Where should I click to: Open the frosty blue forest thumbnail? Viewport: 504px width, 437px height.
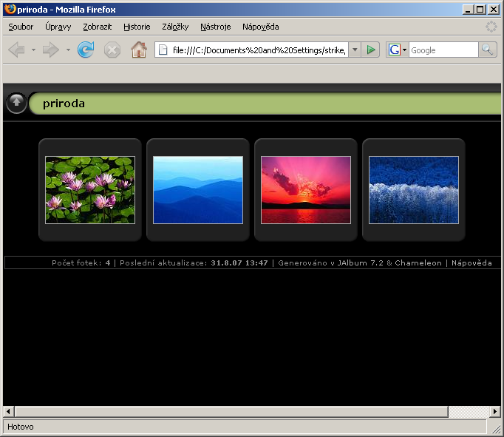pyautogui.click(x=414, y=190)
